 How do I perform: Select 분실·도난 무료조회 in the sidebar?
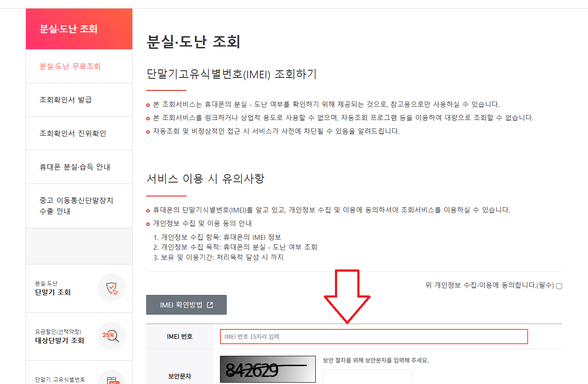click(70, 66)
